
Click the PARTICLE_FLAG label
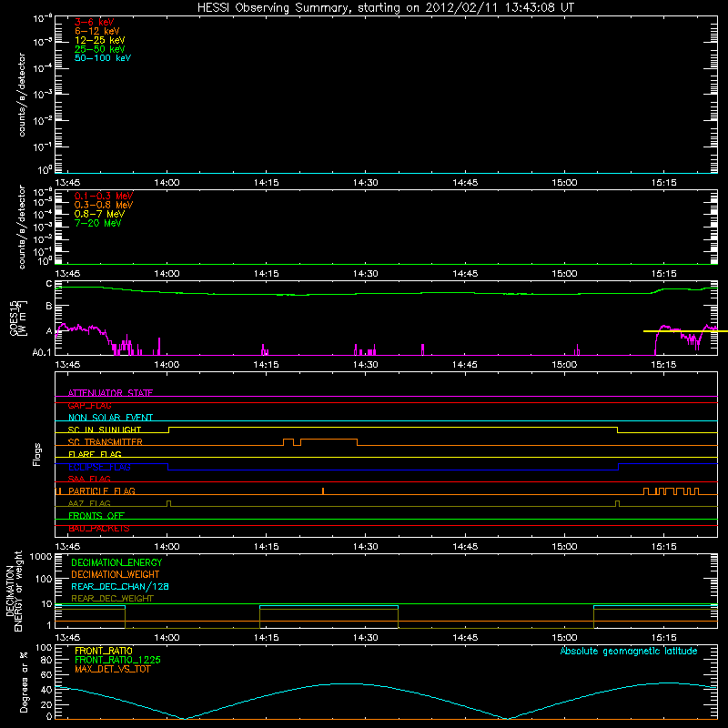pyautogui.click(x=102, y=490)
